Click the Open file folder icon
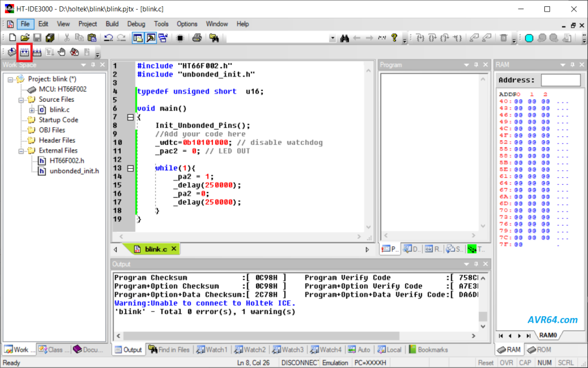 24,38
